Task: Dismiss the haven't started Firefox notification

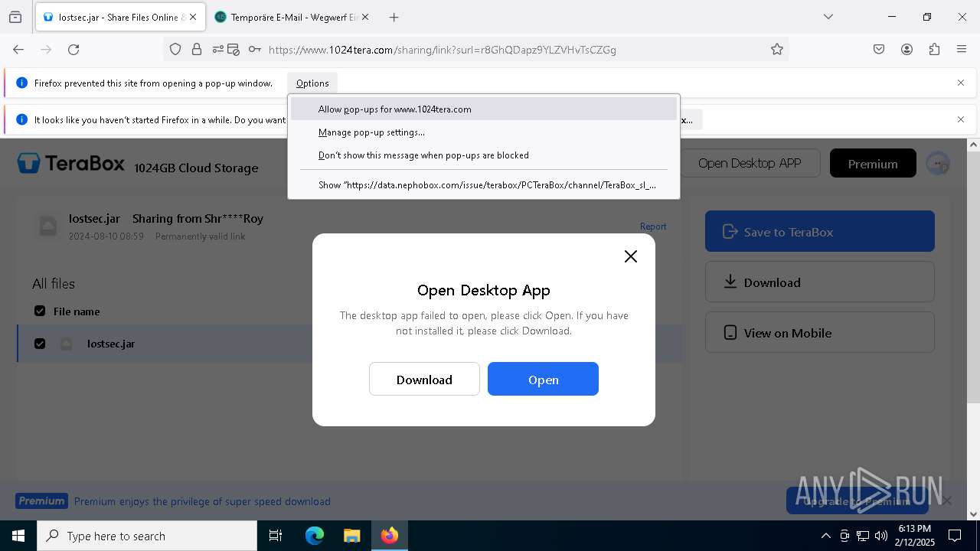Action: tap(961, 119)
